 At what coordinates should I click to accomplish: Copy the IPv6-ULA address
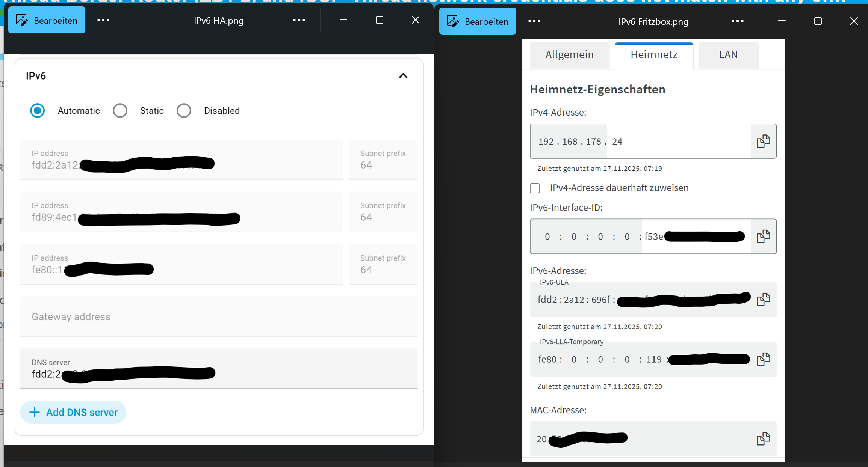763,299
